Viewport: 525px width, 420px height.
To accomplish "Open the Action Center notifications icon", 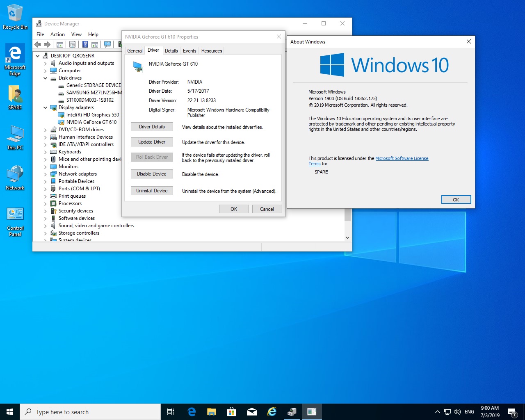I will [512, 412].
